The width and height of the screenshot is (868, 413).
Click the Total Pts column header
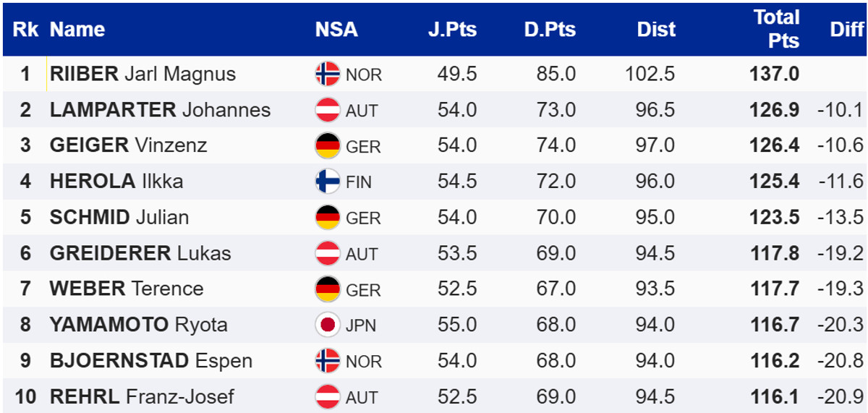click(x=776, y=29)
